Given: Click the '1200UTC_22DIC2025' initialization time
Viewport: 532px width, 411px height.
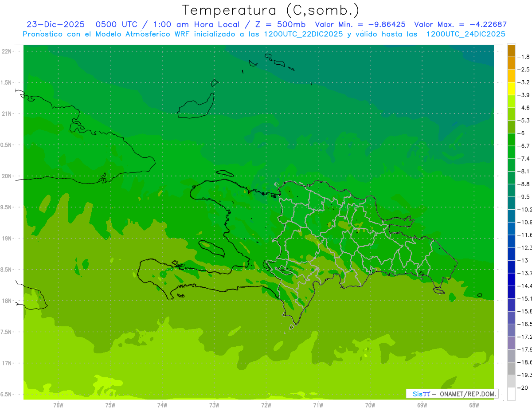Looking at the screenshot, I should click(303, 34).
